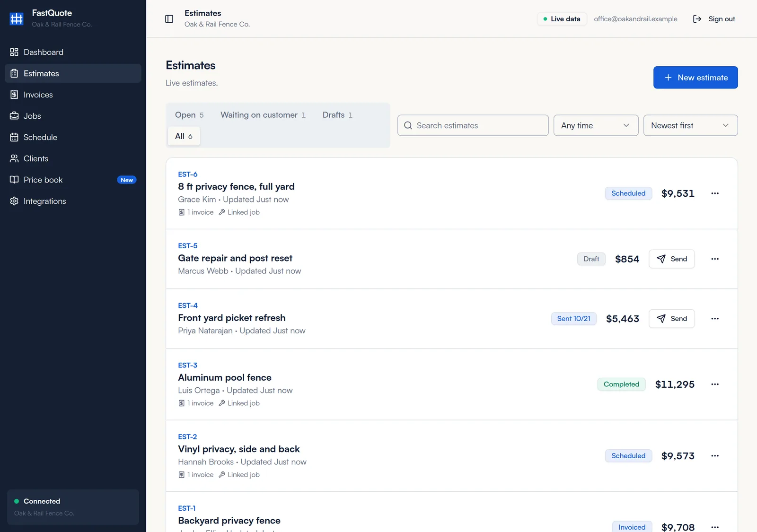Open Estimates in the sidebar
The width and height of the screenshot is (757, 532).
(x=73, y=73)
